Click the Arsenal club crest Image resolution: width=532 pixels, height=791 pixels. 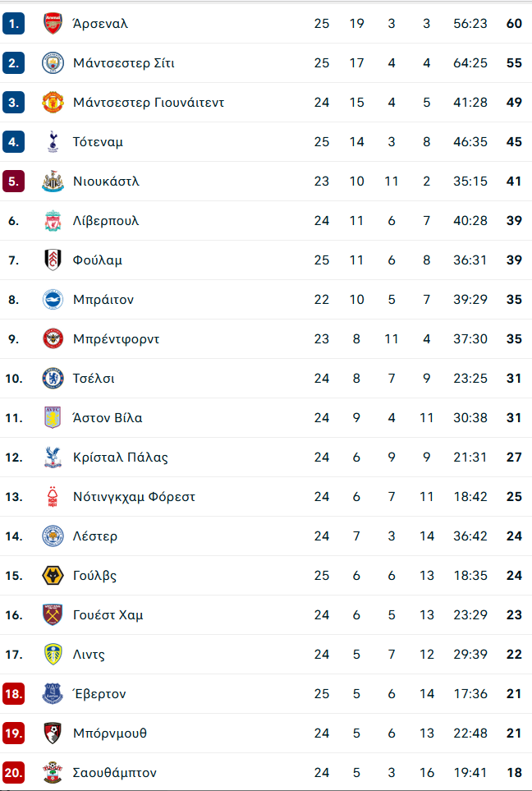coord(53,24)
